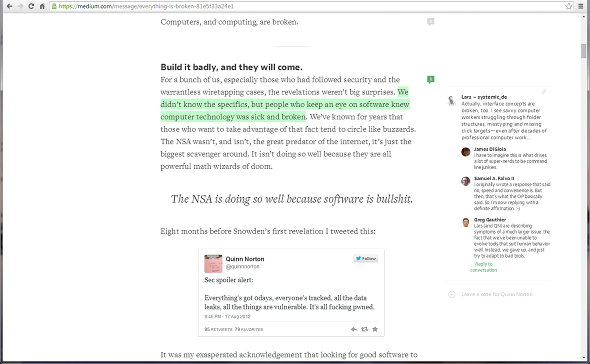This screenshot has width=590, height=364.
Task: Click the browser forward arrow
Action: coord(20,6)
